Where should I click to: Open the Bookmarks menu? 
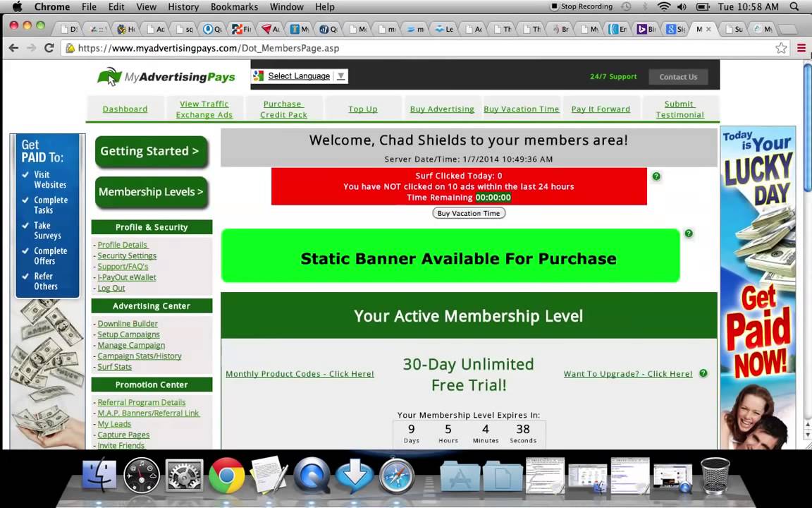pos(234,7)
